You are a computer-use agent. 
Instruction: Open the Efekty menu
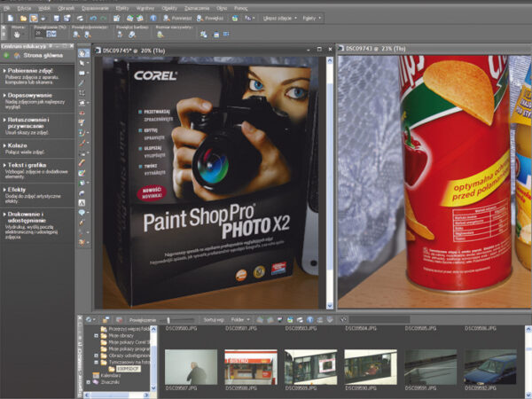tap(123, 5)
